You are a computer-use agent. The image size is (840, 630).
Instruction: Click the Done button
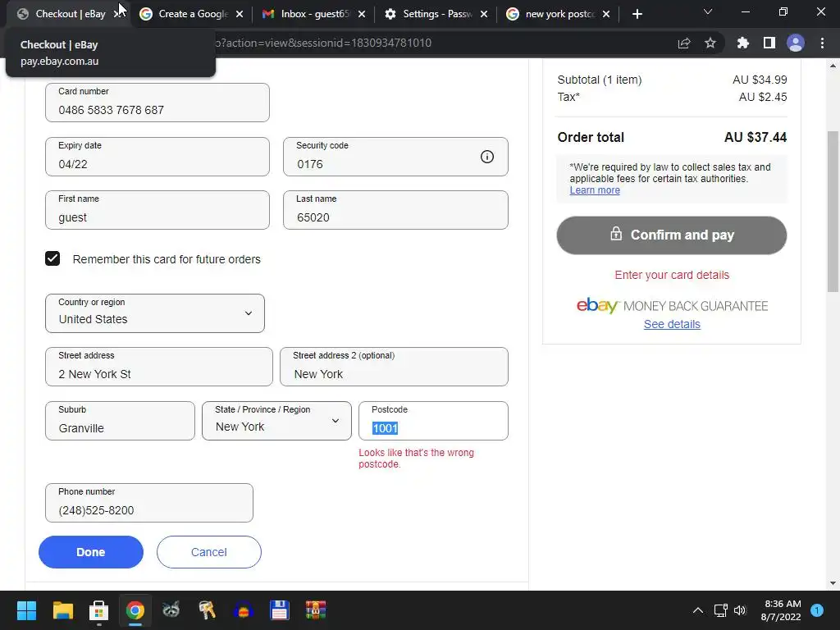tap(90, 552)
